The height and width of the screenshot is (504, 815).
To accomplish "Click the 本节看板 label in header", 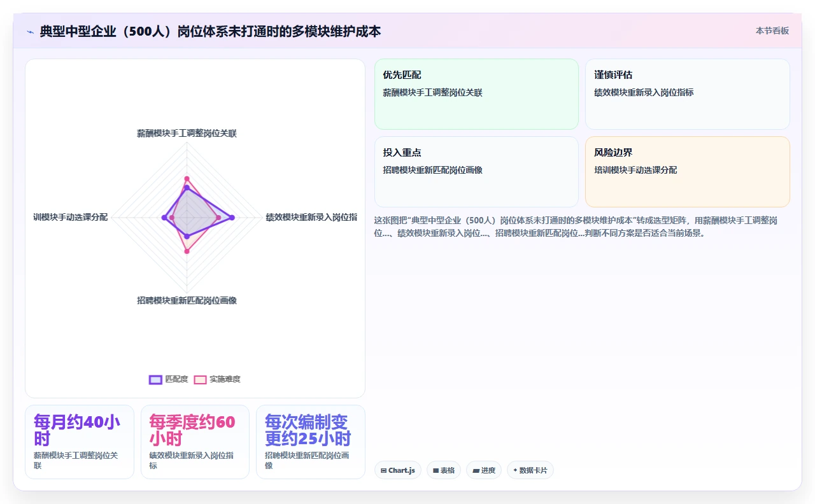I will (772, 31).
